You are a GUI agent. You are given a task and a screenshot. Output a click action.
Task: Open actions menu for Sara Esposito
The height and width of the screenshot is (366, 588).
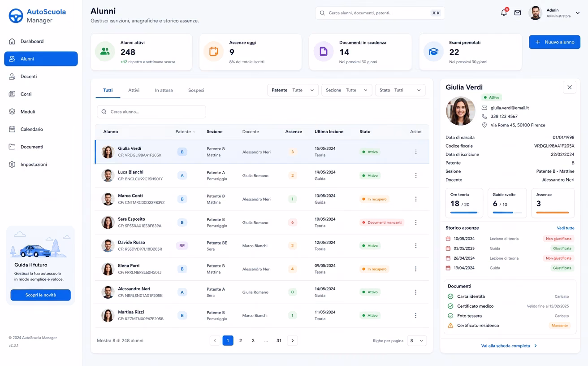(x=416, y=222)
